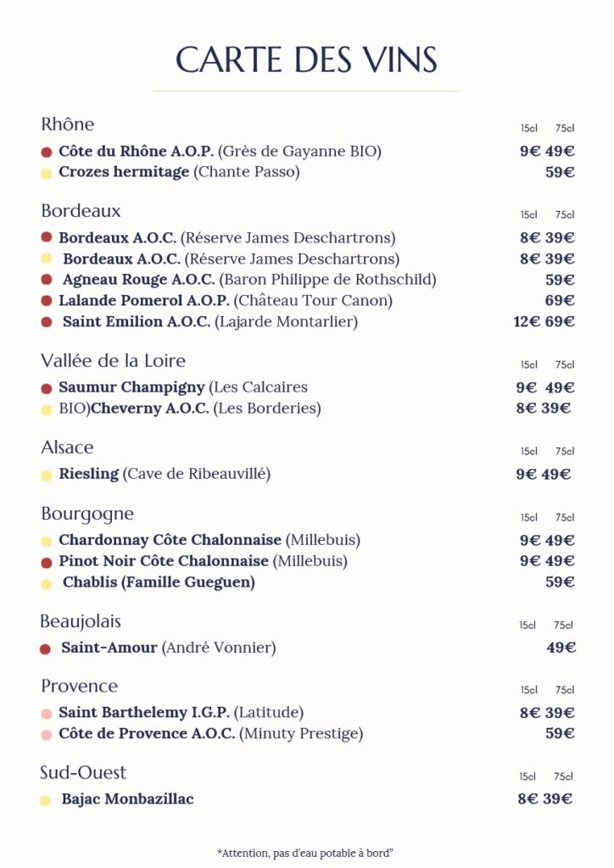Select the yellow dot beside Riesling
Viewport: 614px width, 868px height.
click(47, 475)
